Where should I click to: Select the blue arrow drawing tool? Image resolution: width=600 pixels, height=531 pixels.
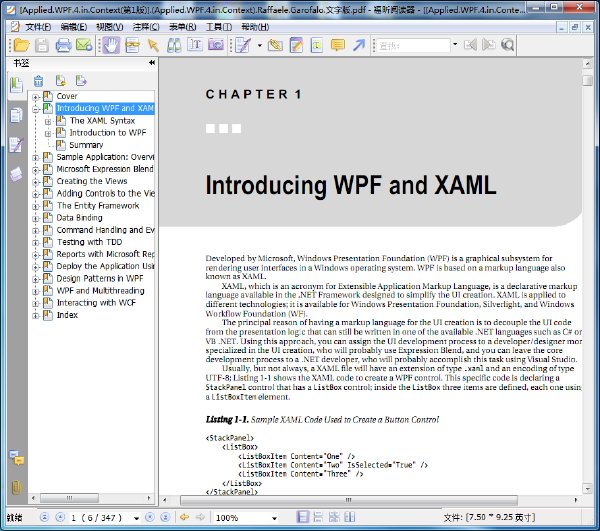(x=359, y=45)
